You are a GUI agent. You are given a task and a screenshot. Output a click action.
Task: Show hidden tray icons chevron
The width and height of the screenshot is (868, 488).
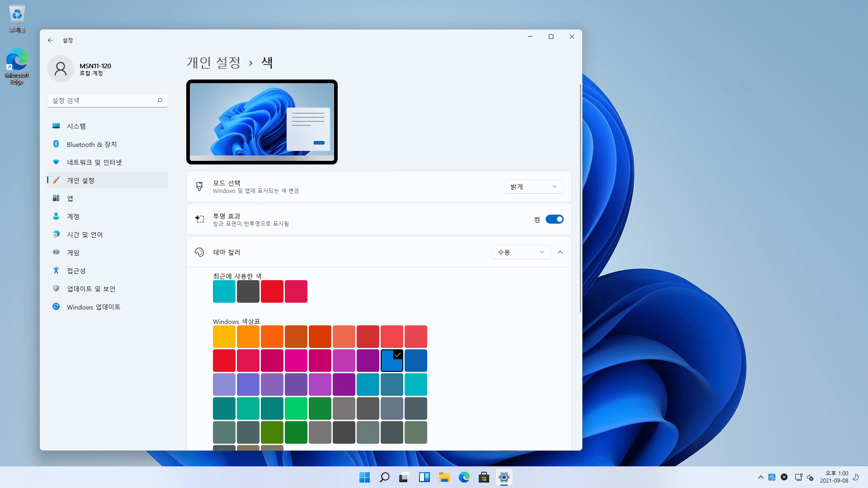[x=761, y=477]
